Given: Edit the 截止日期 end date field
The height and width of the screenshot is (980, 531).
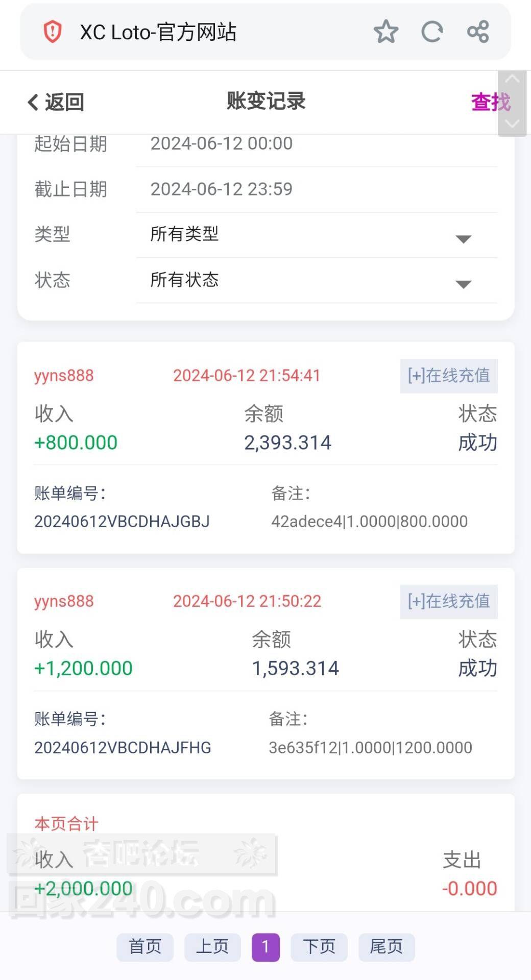Looking at the screenshot, I should [x=317, y=189].
